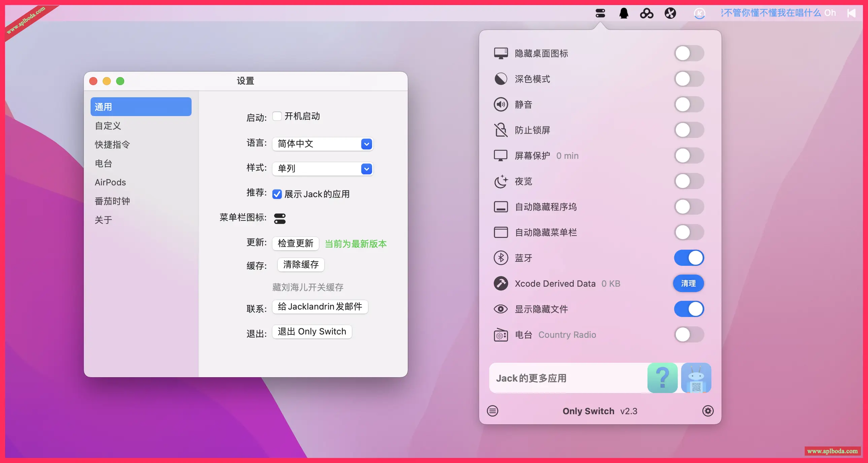Image resolution: width=868 pixels, height=463 pixels.
Task: Click the 给 Jacklandrin 发邮件 button
Action: pyautogui.click(x=320, y=307)
